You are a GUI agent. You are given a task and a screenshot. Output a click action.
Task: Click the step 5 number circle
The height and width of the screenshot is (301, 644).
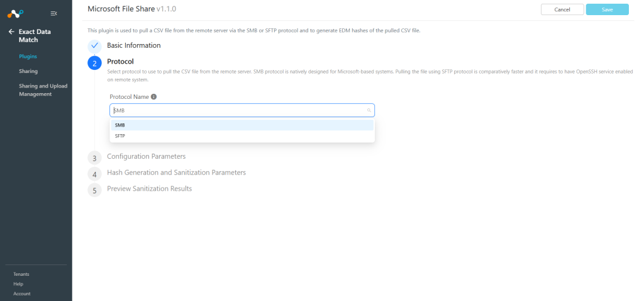click(94, 190)
